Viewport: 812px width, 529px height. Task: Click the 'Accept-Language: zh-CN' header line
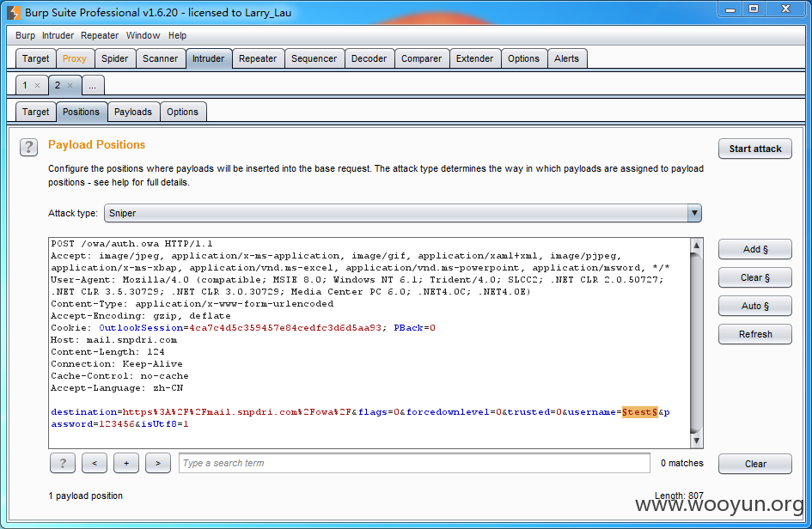tap(117, 387)
